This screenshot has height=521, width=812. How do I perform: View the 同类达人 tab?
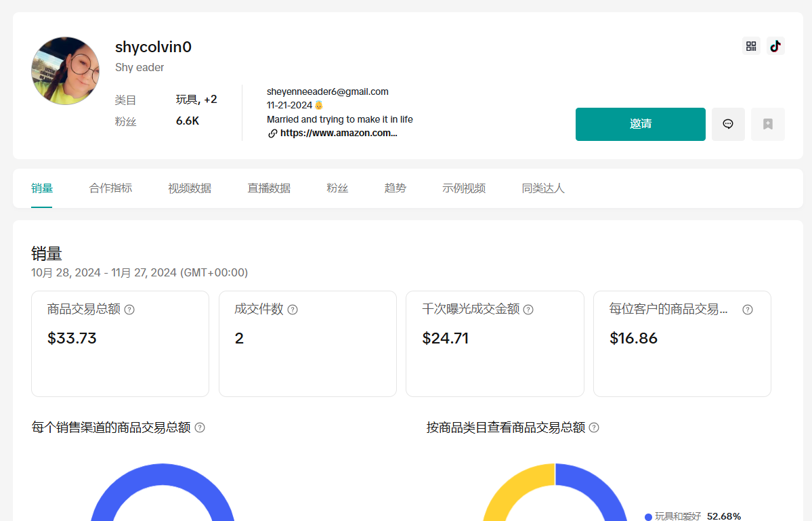point(543,188)
